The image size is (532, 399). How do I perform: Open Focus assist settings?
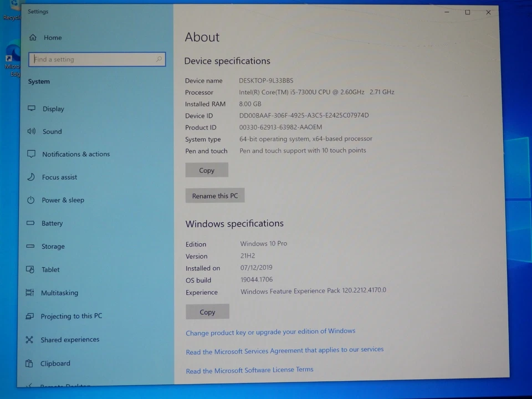[59, 177]
